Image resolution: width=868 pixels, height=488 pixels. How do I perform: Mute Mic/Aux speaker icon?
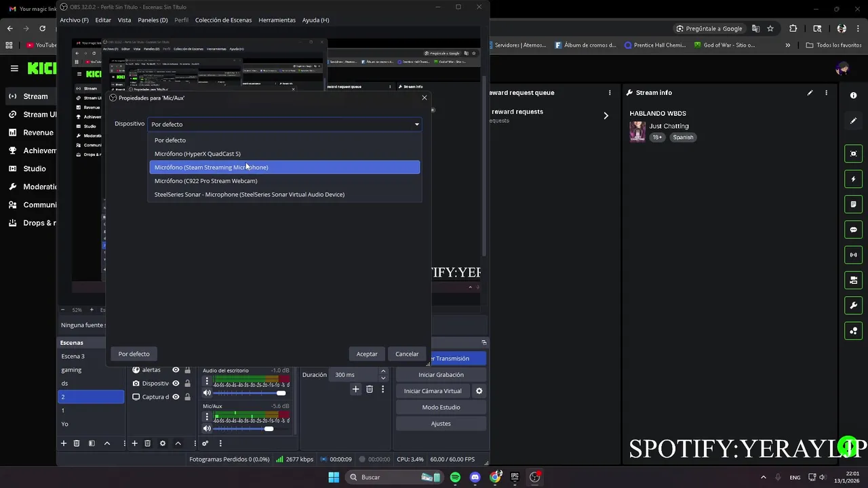point(207,428)
